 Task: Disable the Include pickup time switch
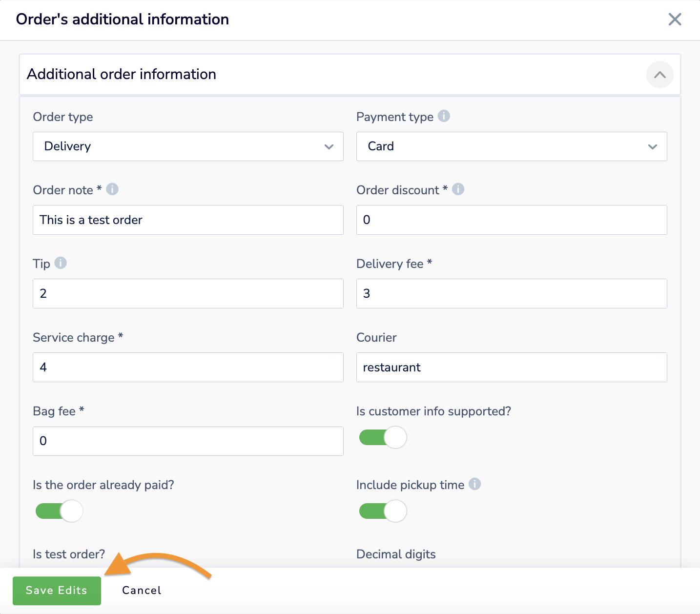383,511
